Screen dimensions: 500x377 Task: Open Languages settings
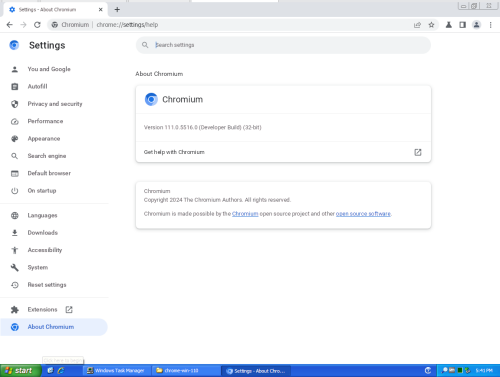tap(42, 215)
